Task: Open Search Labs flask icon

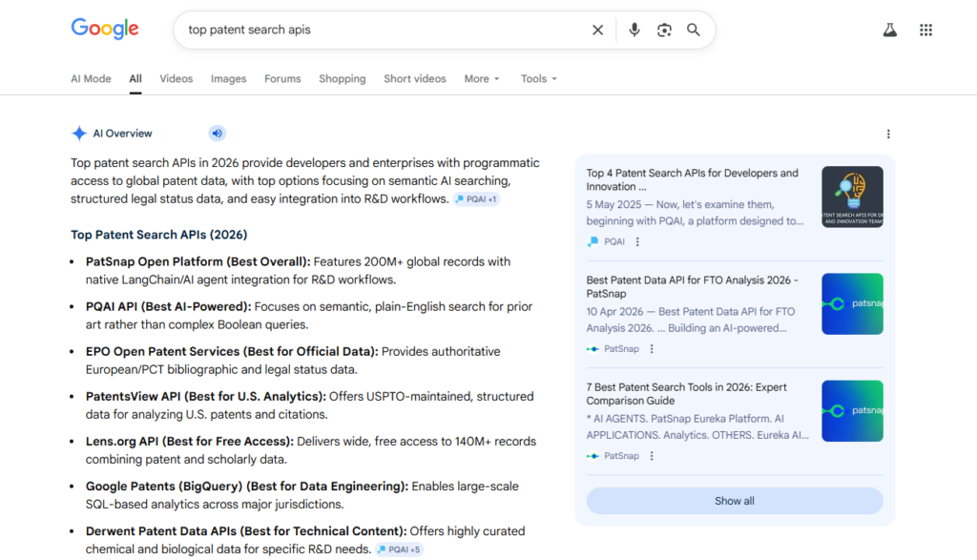Action: tap(889, 30)
